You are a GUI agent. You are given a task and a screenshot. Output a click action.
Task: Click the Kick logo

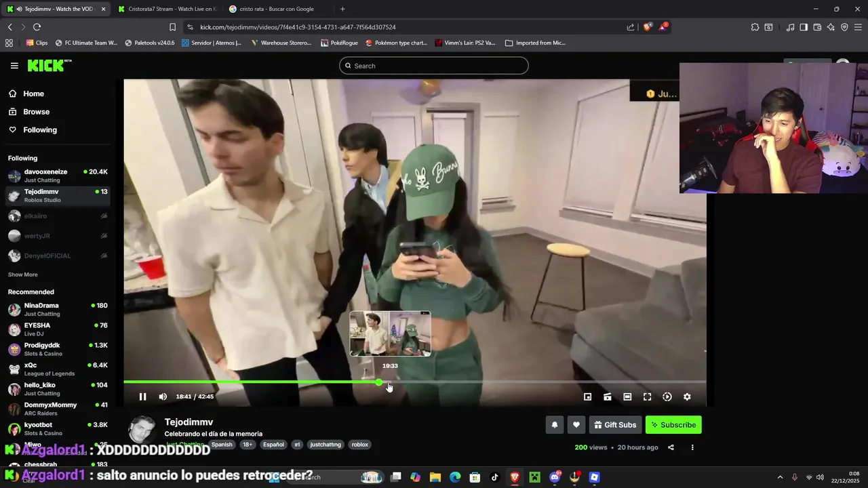coord(50,65)
